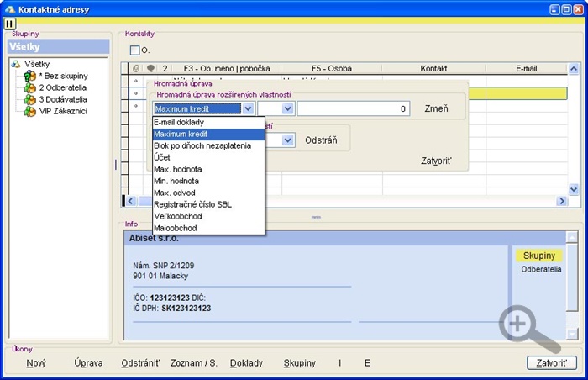Click the 2 column header in contacts table

165,68
